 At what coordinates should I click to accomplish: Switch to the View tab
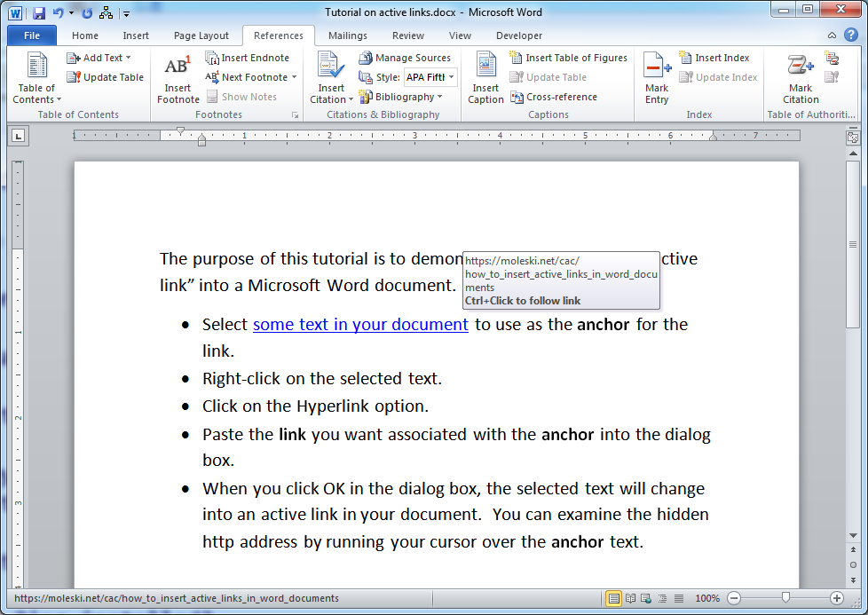tap(460, 35)
